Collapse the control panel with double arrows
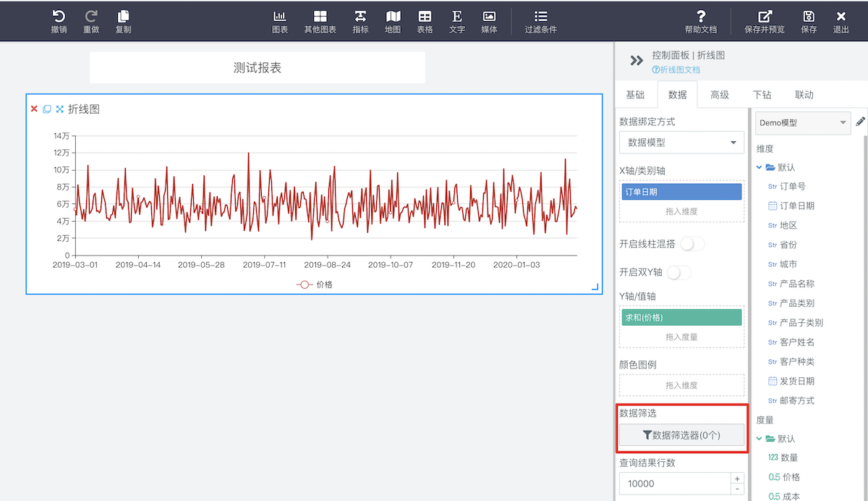This screenshot has width=868, height=501. (637, 61)
